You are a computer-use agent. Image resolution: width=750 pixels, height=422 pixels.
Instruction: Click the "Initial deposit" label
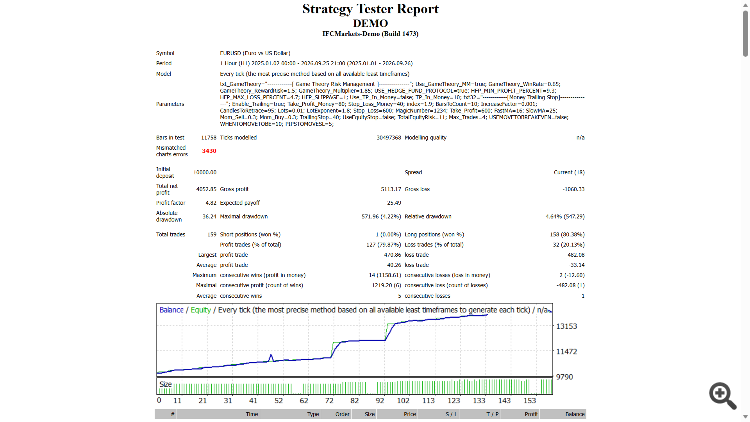click(x=164, y=172)
